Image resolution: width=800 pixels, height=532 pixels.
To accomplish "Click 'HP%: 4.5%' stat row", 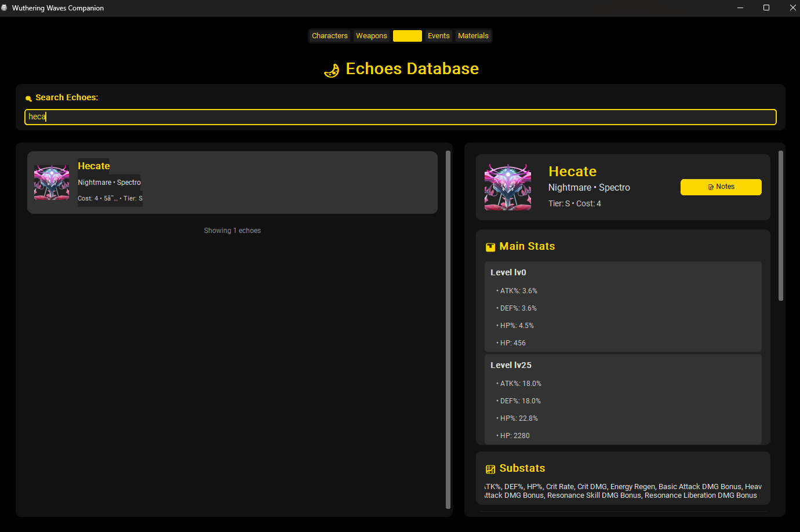I will click(515, 326).
